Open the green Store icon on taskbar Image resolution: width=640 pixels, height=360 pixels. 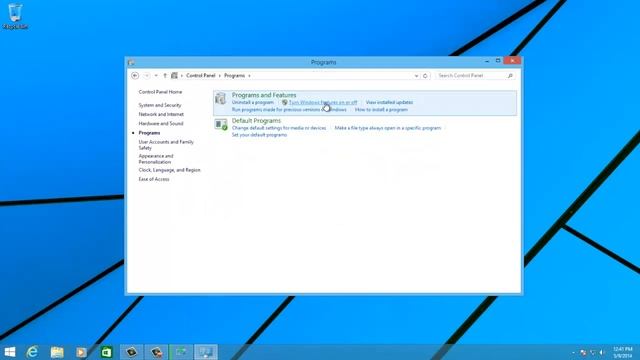tap(106, 352)
